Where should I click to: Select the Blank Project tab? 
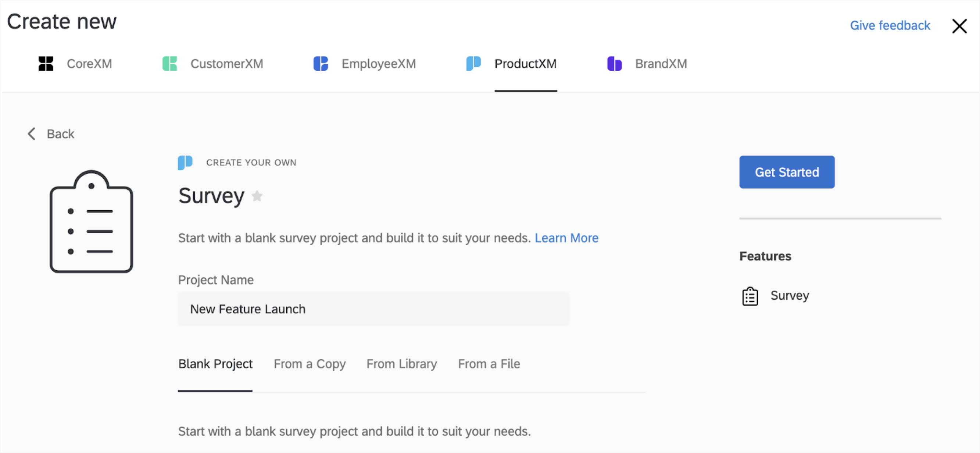215,364
